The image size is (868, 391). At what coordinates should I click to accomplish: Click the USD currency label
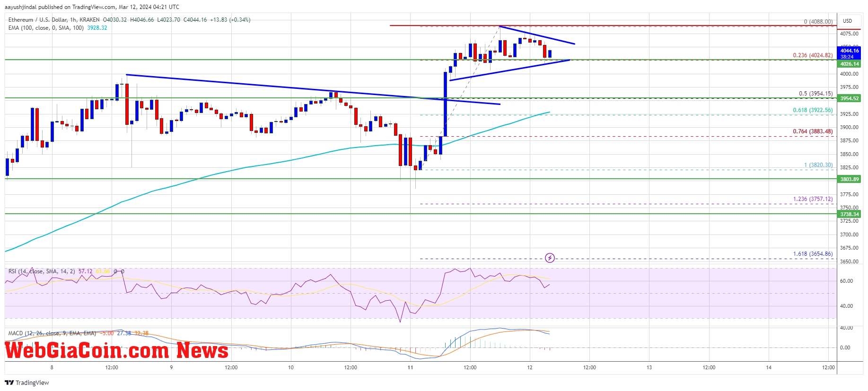(847, 21)
